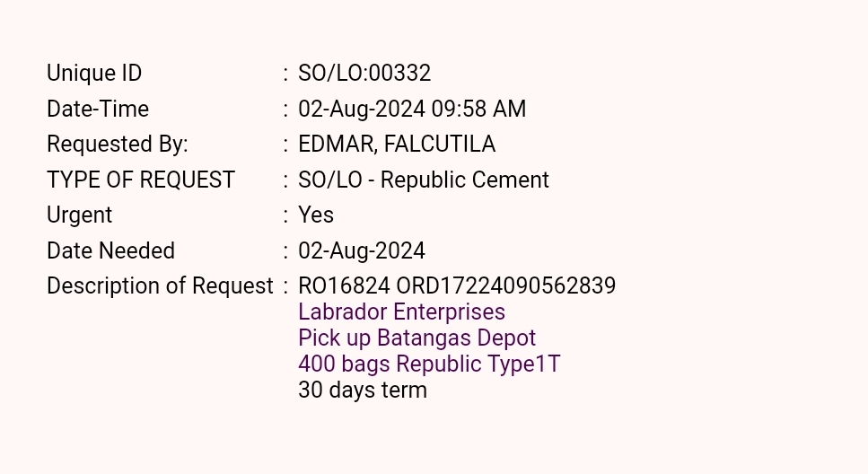The image size is (868, 474).
Task: Select the SO/LO:00332 ID value
Action: [x=364, y=74]
